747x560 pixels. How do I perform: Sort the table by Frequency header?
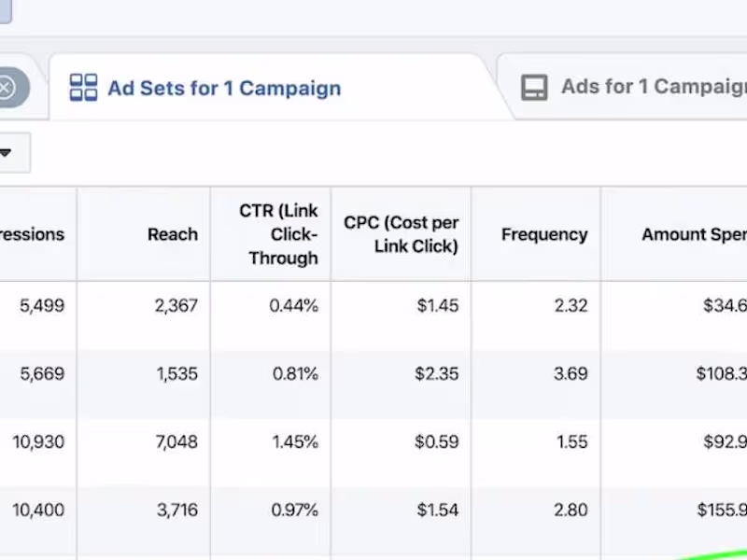click(544, 234)
